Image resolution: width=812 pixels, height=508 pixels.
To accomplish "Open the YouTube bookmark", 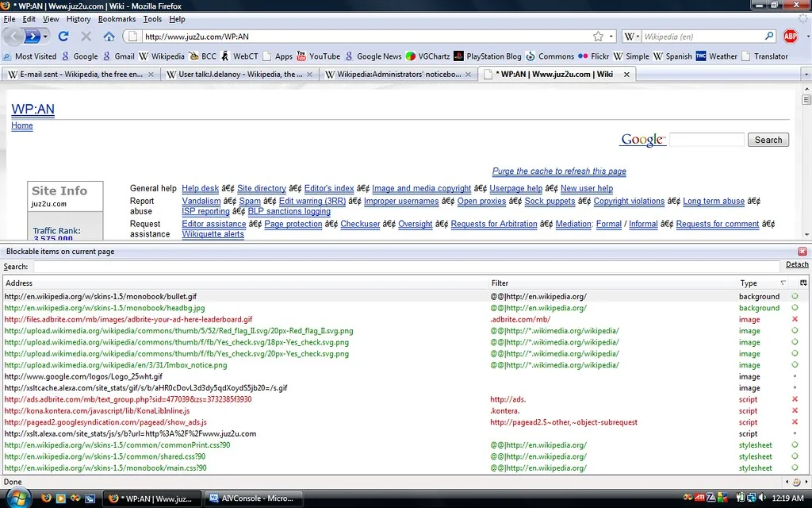I will (318, 56).
